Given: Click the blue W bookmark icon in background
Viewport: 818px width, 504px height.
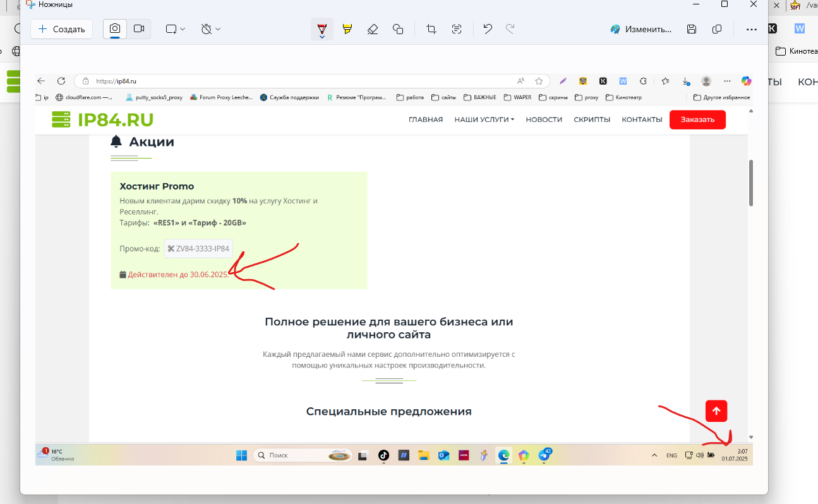Looking at the screenshot, I should coord(800,28).
